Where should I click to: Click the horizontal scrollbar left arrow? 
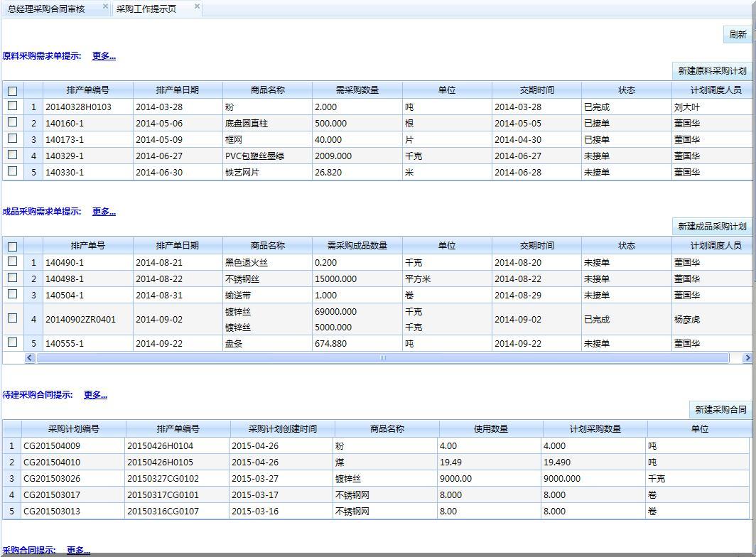(30, 358)
